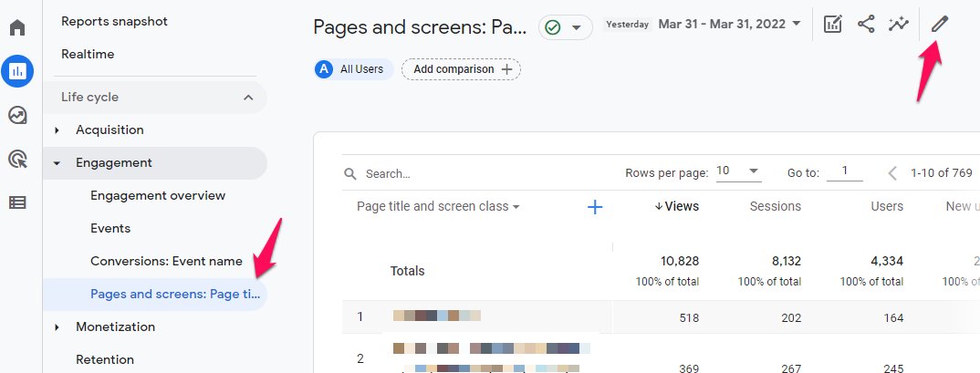Click row 1 Users value 164
The height and width of the screenshot is (373, 980).
click(x=893, y=318)
